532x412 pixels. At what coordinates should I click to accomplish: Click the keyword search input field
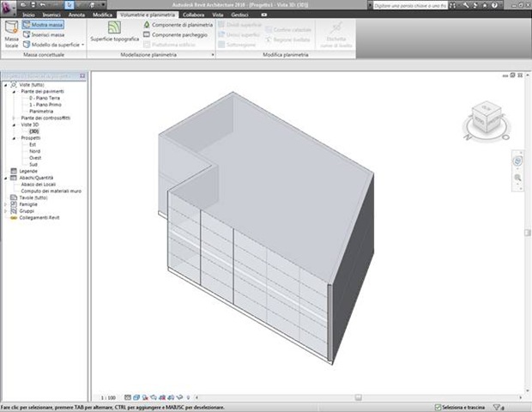[x=410, y=6]
